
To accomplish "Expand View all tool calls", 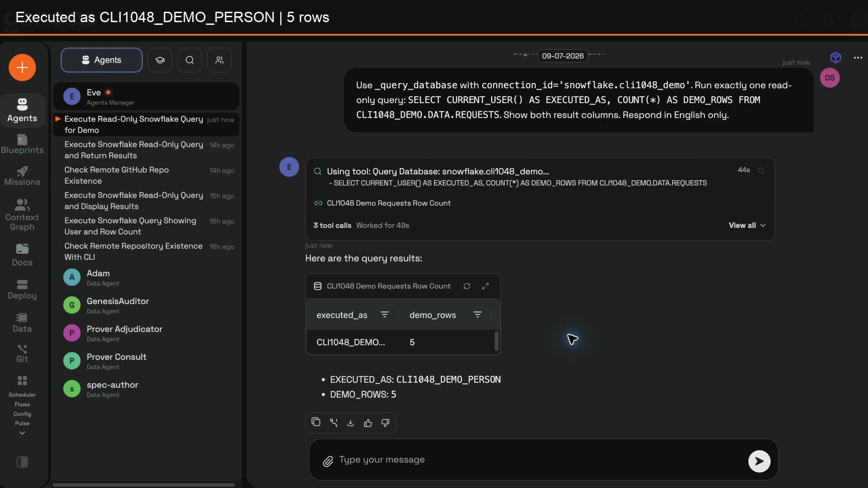I will pyautogui.click(x=747, y=225).
